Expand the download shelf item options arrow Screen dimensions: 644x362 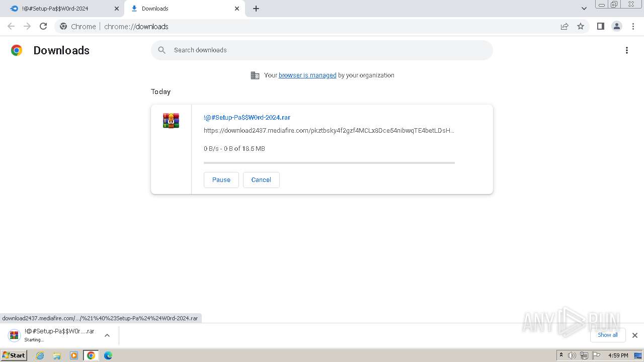(107, 335)
